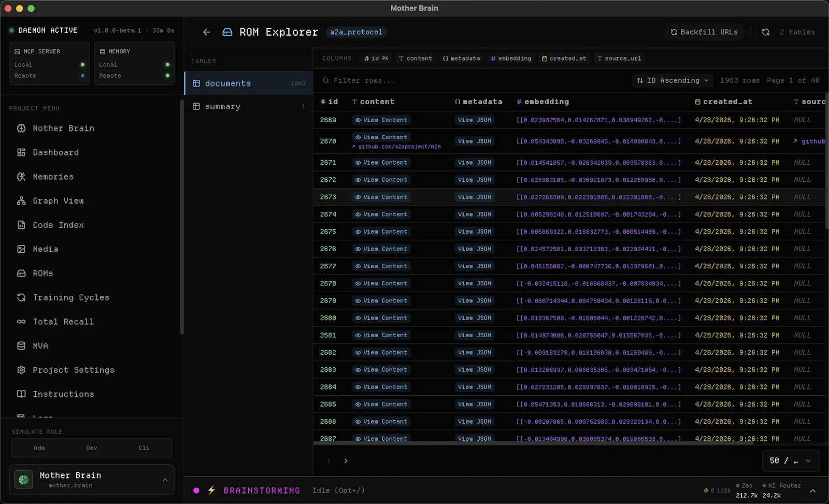Select the Adm simulate role option
This screenshot has height=504, width=829.
click(39, 448)
